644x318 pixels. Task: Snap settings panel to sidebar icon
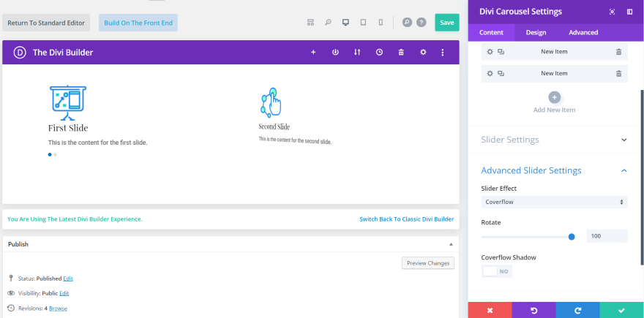point(629,12)
